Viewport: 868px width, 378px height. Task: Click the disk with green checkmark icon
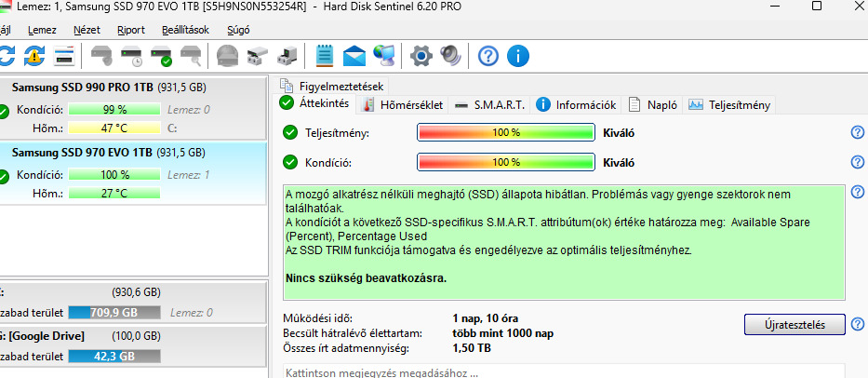pos(161,56)
